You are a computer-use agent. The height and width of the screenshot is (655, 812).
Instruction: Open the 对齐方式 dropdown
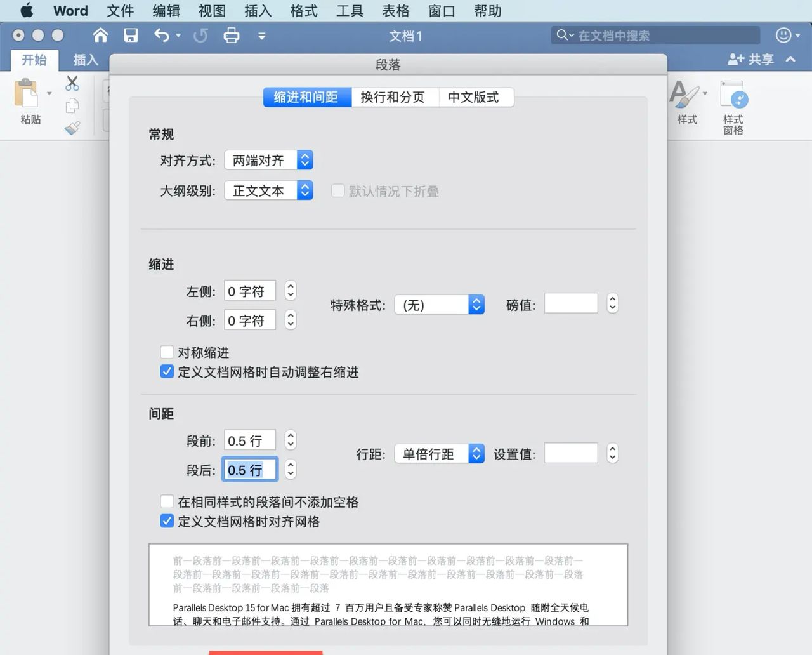click(268, 160)
